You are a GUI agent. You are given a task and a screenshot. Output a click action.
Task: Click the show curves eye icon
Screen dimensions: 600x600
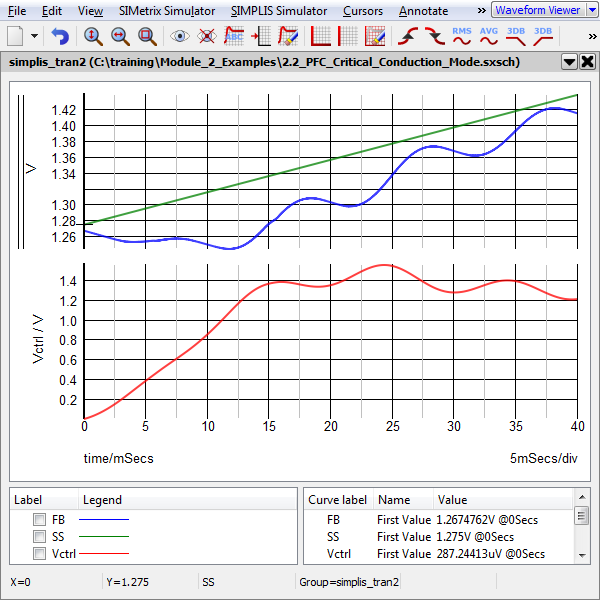(x=180, y=37)
